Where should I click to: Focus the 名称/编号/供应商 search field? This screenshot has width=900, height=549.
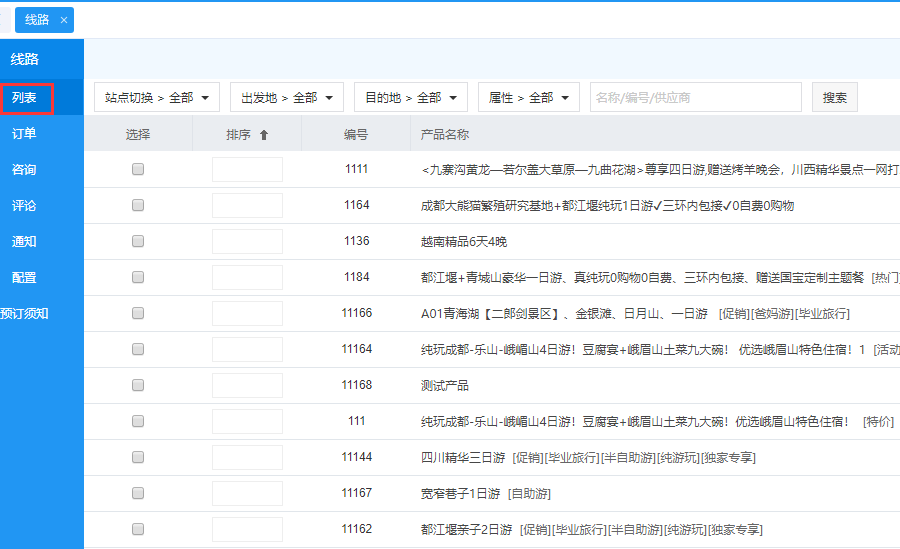[695, 98]
